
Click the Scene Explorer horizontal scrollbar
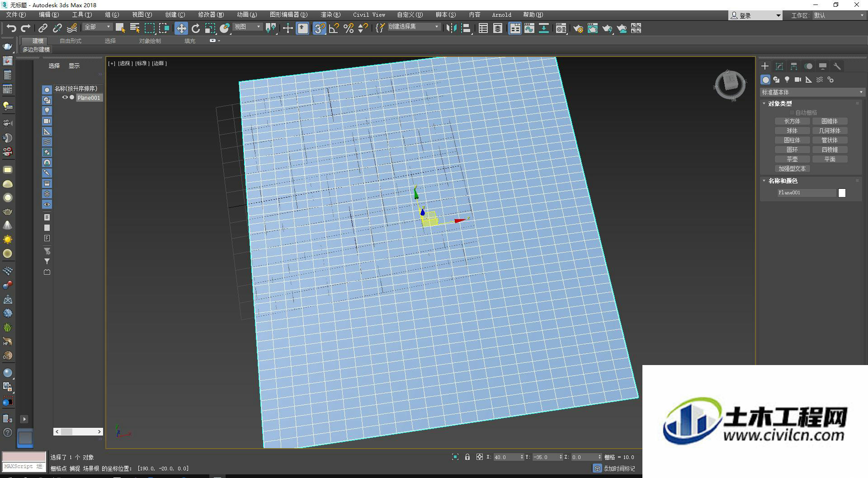(78, 432)
